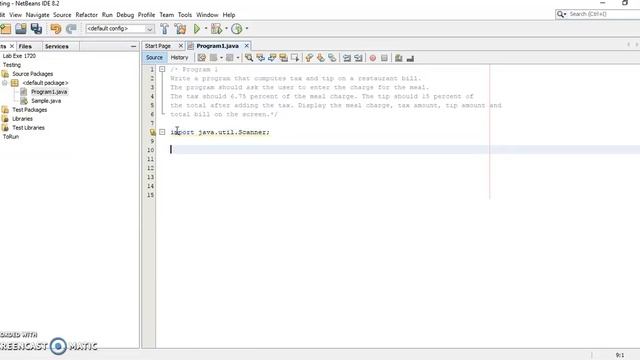Switch to Source view button
The width and height of the screenshot is (640, 360).
(x=154, y=58)
